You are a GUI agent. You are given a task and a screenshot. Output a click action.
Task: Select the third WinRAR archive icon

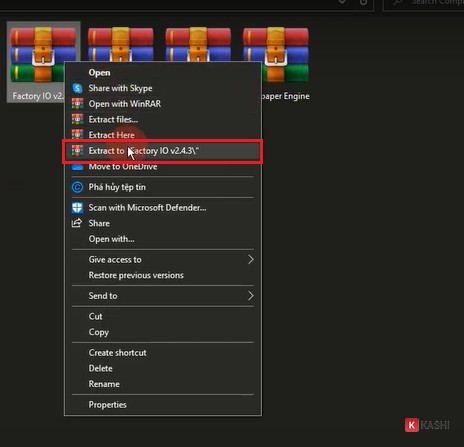[x=198, y=43]
